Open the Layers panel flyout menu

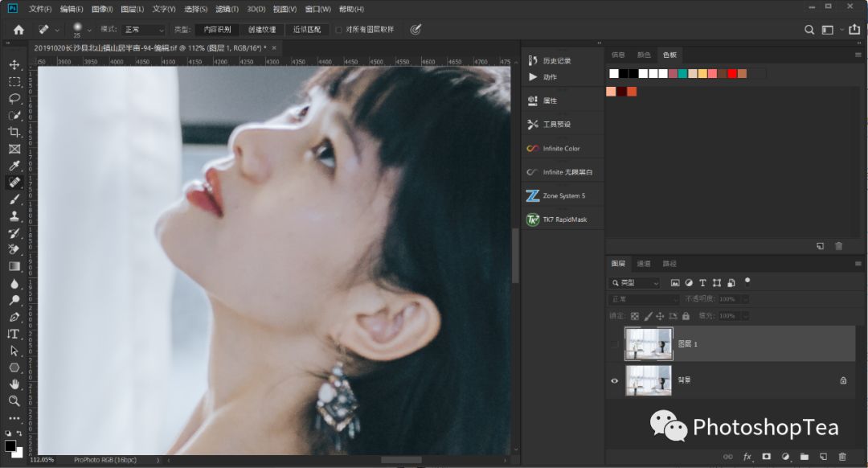click(x=858, y=264)
